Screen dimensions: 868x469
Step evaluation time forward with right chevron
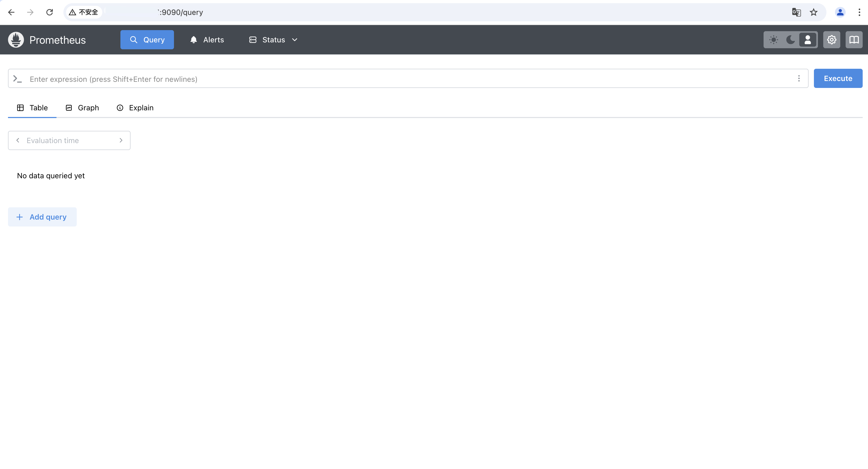click(121, 140)
